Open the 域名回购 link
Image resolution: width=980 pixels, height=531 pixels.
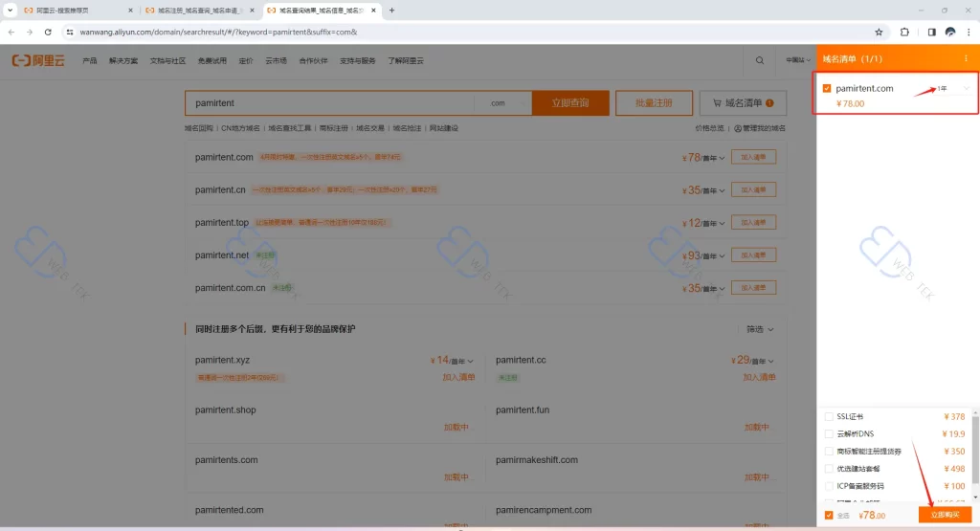[x=199, y=128]
